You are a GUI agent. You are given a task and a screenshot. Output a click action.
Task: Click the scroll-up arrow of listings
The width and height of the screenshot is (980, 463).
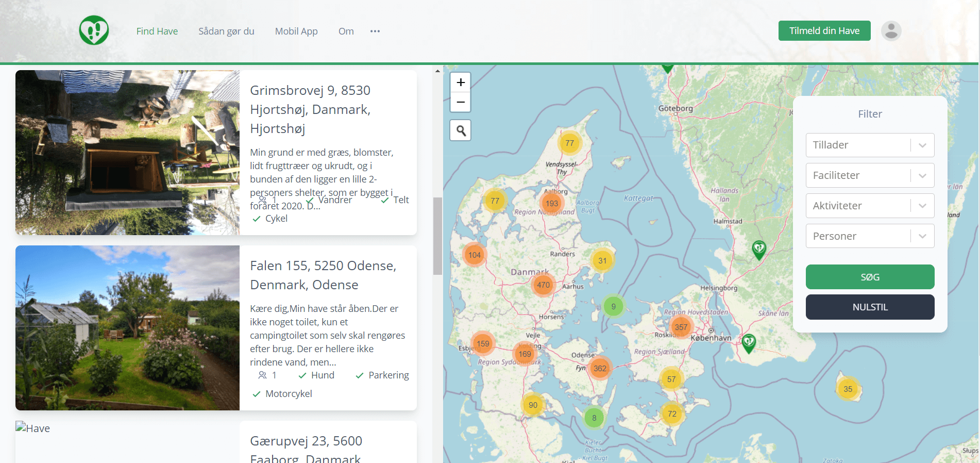[x=437, y=71]
